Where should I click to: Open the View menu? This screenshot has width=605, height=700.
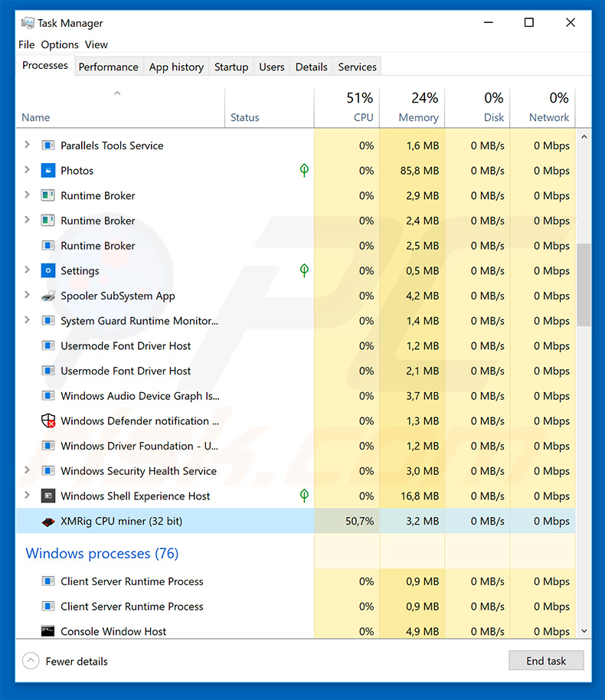coord(96,44)
